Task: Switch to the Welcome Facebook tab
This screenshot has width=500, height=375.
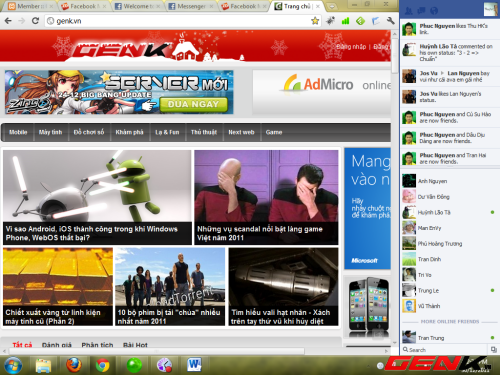Action: 137,6
